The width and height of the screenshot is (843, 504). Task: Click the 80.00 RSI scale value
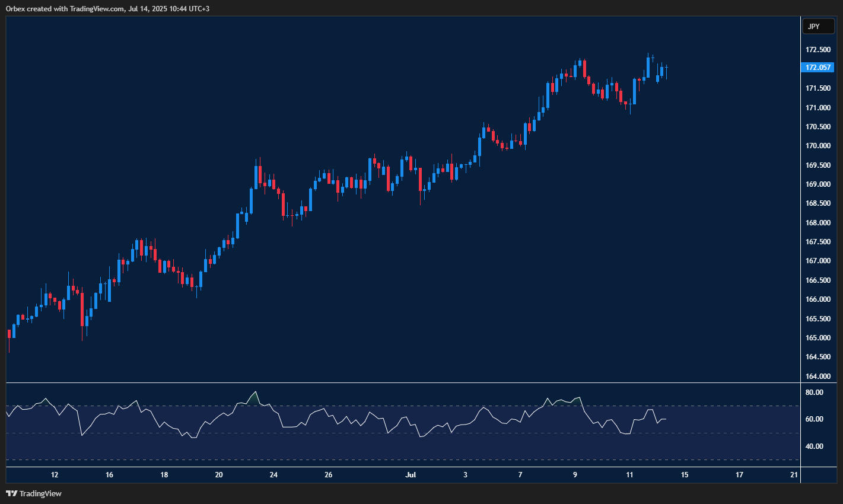[813, 392]
